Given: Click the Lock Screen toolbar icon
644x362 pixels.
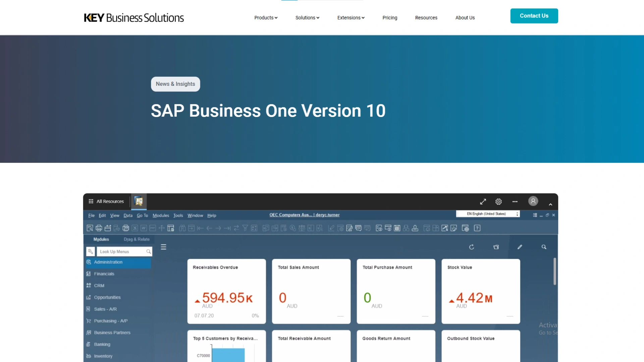Looking at the screenshot, I should click(171, 228).
